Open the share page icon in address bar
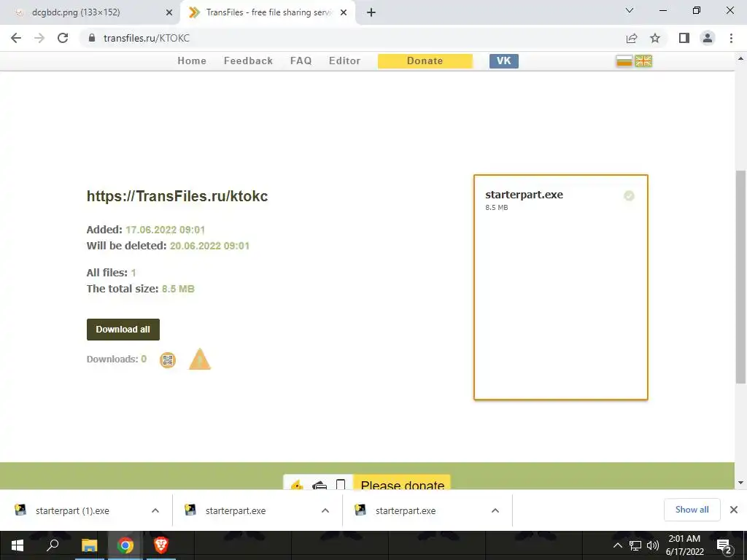Image resolution: width=747 pixels, height=560 pixels. (x=632, y=38)
